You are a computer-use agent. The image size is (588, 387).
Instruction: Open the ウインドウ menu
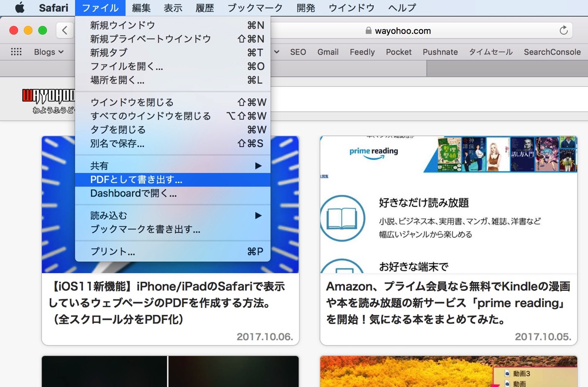point(352,8)
